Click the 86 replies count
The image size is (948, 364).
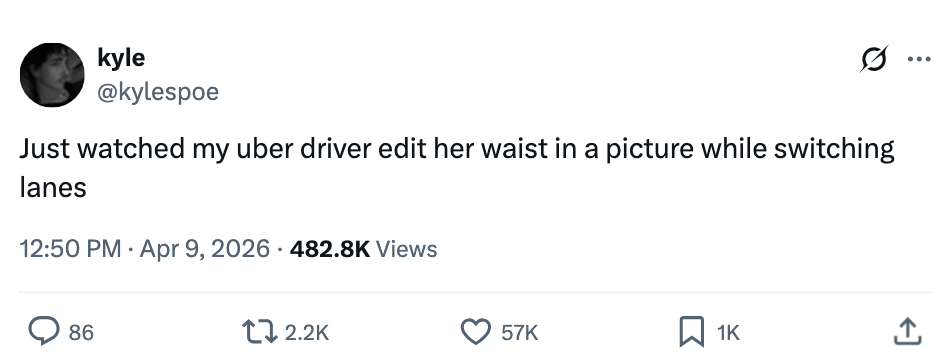pyautogui.click(x=81, y=333)
